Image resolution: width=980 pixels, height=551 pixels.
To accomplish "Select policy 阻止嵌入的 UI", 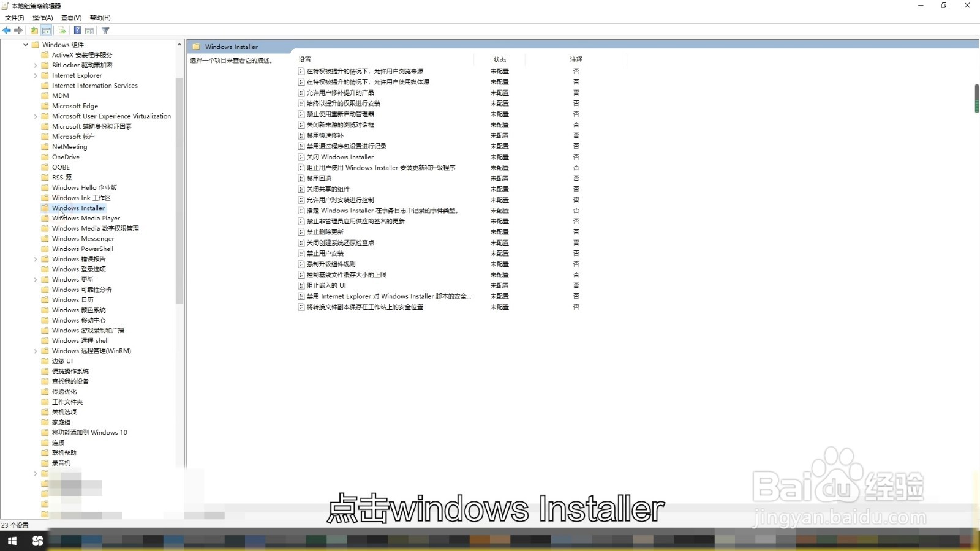I will (x=326, y=286).
